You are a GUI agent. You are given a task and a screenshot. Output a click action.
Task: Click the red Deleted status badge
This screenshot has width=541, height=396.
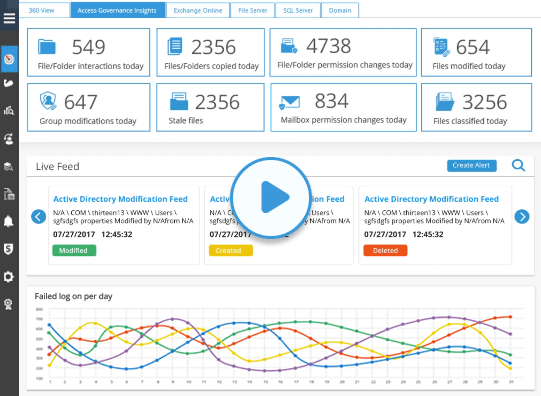385,250
